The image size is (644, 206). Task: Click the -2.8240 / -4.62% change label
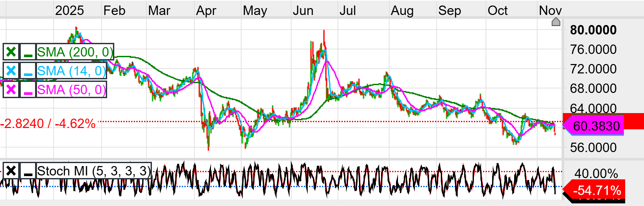pos(48,124)
